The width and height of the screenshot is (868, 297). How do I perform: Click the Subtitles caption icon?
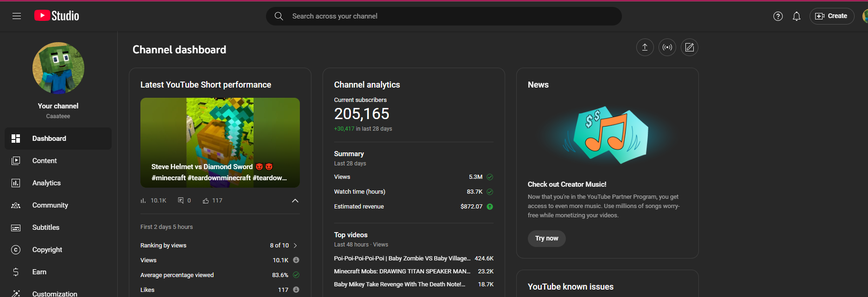16,228
